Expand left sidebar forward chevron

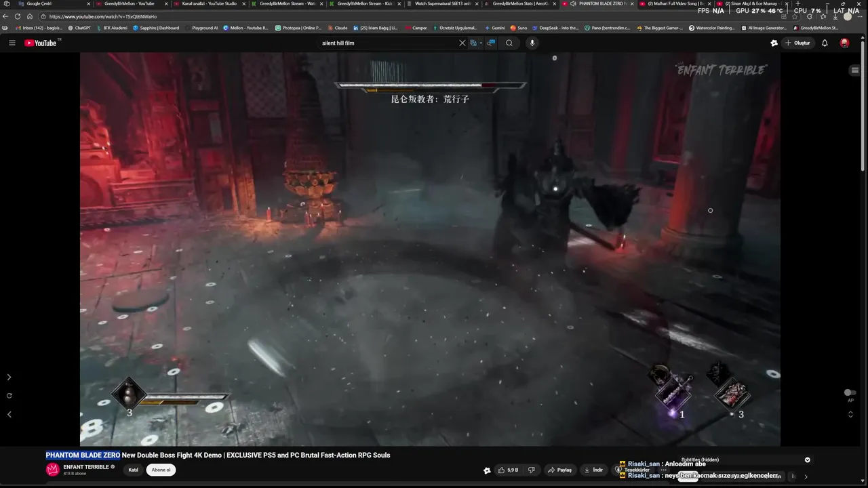(x=9, y=377)
